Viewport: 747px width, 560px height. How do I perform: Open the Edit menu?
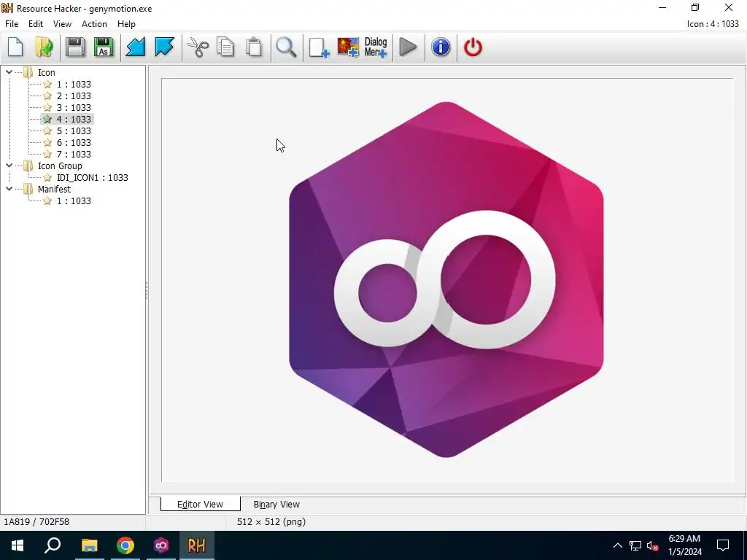pyautogui.click(x=36, y=24)
